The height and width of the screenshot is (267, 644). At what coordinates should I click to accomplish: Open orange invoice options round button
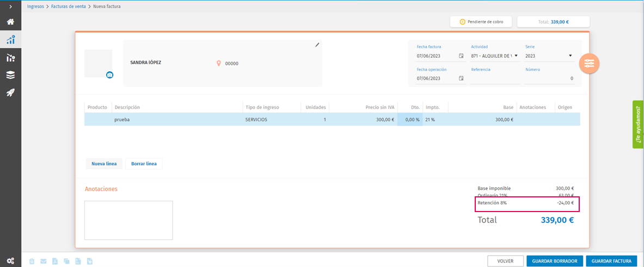tap(590, 64)
